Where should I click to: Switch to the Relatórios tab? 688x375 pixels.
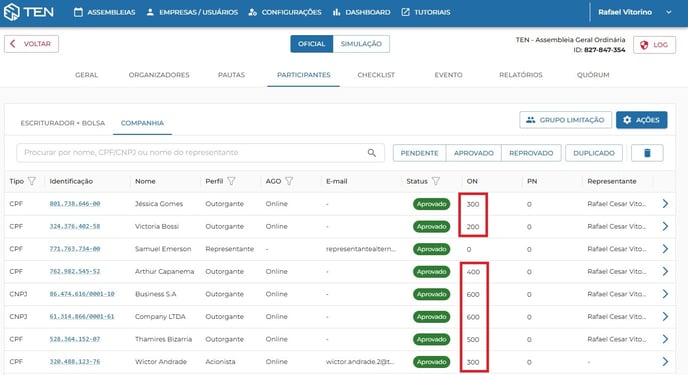(x=521, y=75)
